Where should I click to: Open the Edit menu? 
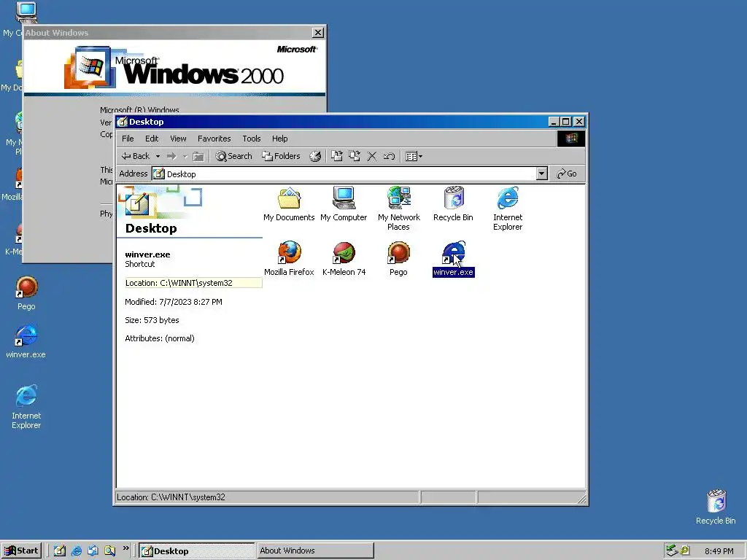152,139
